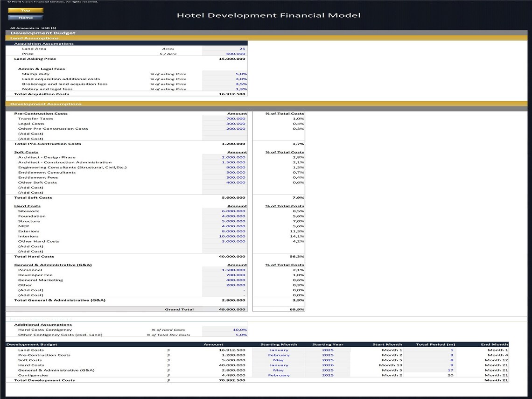The height and width of the screenshot is (399, 532).
Task: Click the Price per acre cell showing 600.000
Action: (224, 54)
